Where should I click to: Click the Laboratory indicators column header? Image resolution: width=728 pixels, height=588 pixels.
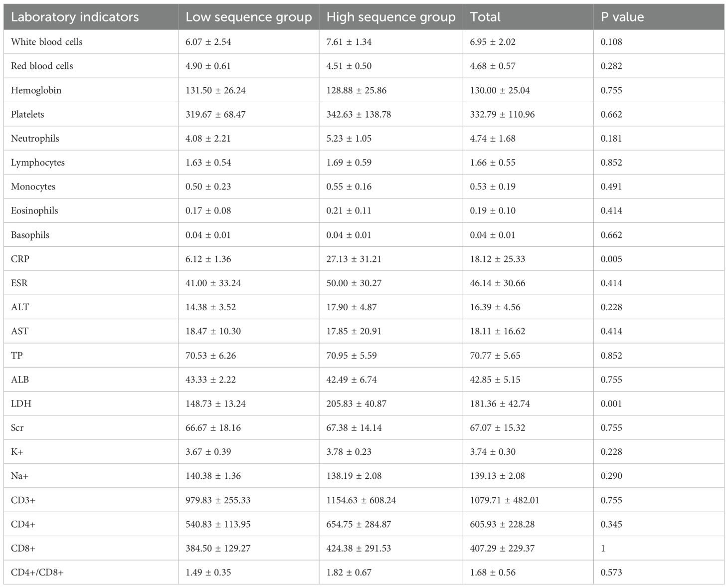(x=75, y=17)
